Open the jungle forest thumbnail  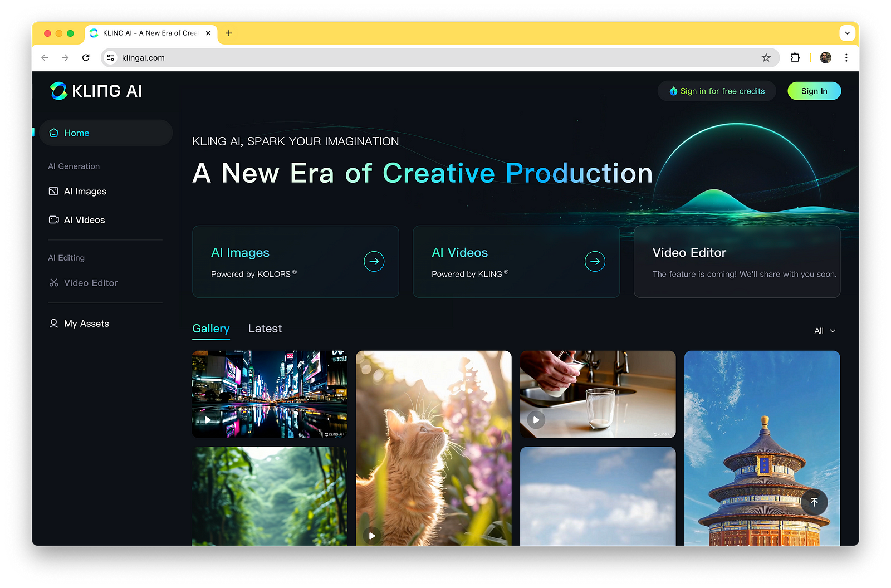(270, 496)
